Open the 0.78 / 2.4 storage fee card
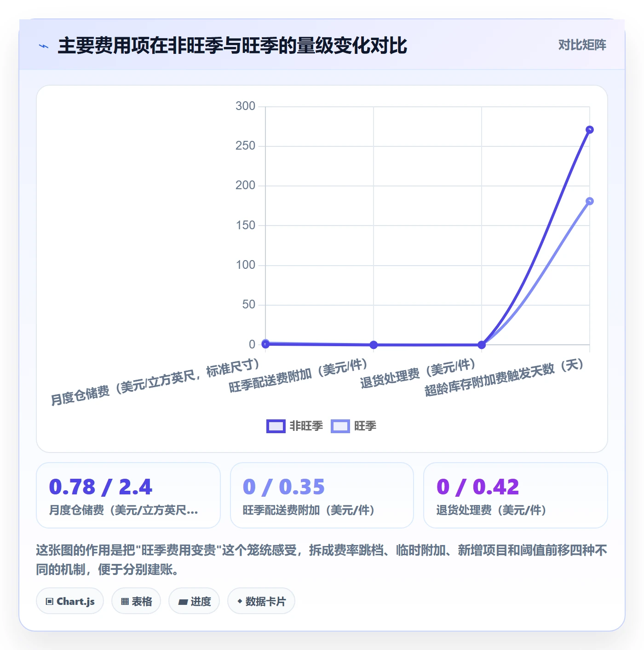 tap(128, 495)
